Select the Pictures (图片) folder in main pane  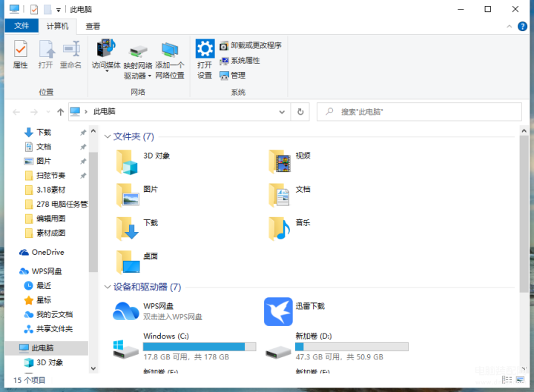(x=136, y=196)
